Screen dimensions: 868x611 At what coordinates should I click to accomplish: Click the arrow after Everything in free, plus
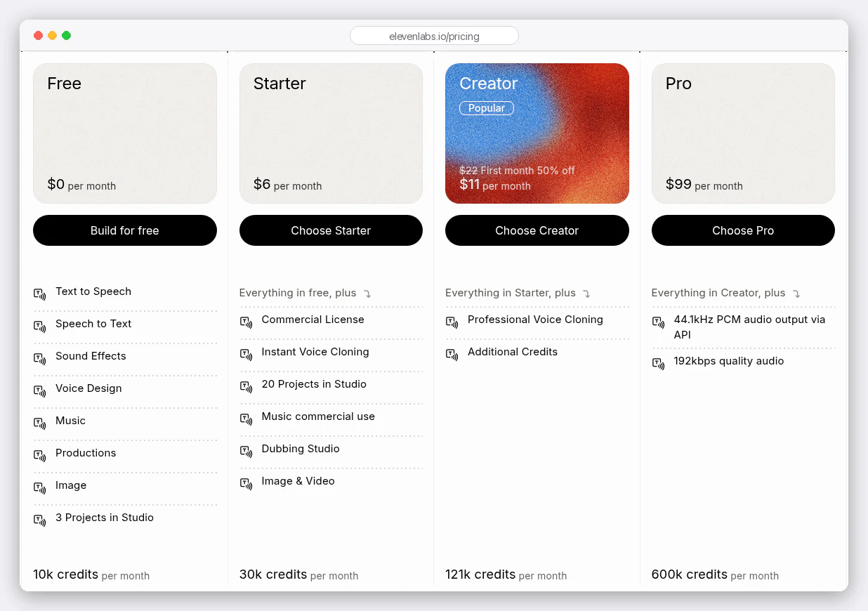tap(367, 294)
